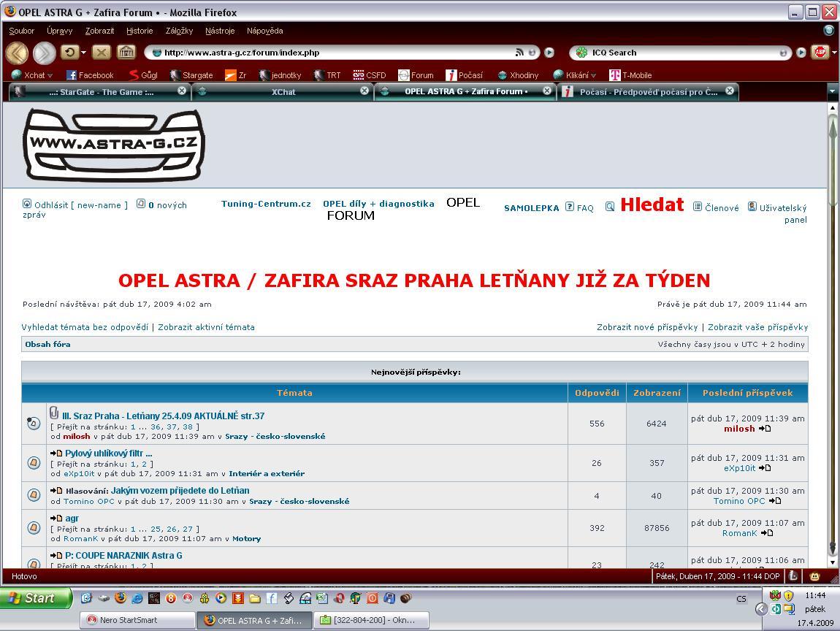Open the CSFD bookmark

(x=370, y=75)
